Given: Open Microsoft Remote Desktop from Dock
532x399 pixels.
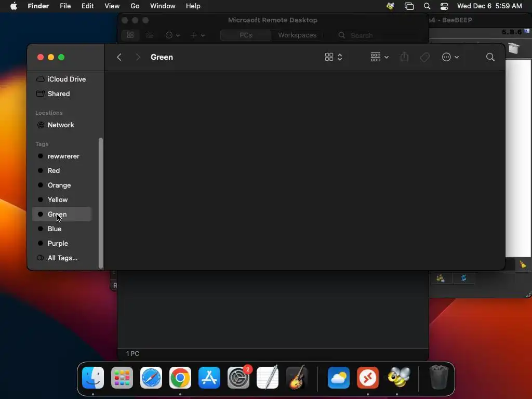Looking at the screenshot, I should tap(368, 377).
